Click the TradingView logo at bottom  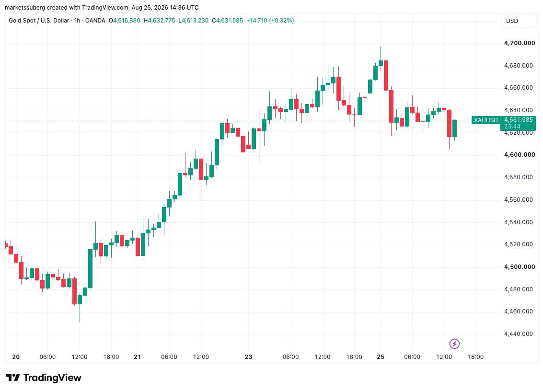[43, 378]
